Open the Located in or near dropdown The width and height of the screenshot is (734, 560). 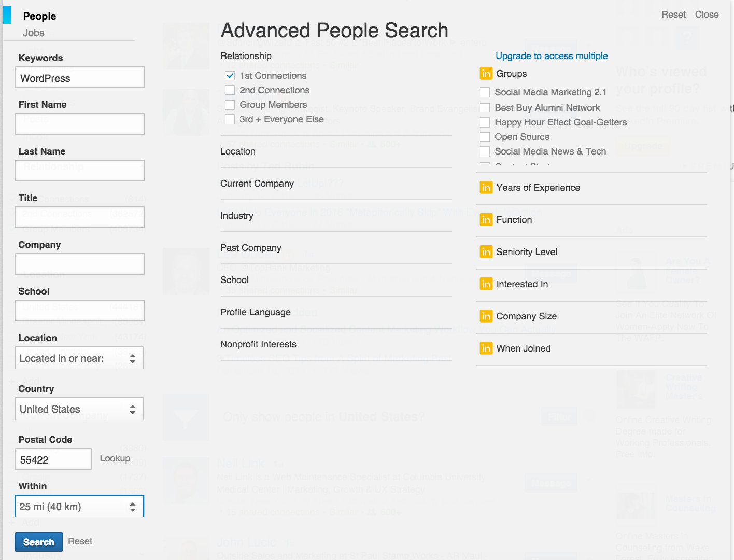(x=79, y=358)
